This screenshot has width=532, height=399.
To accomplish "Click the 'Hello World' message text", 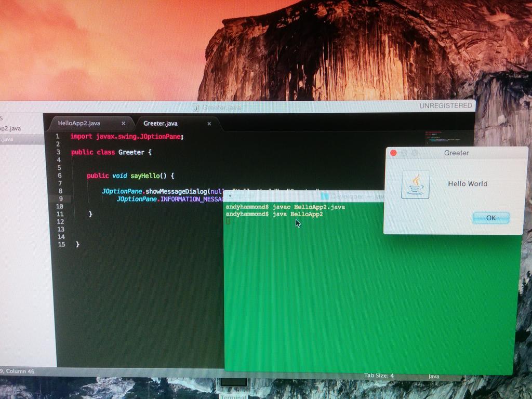I will (x=468, y=183).
